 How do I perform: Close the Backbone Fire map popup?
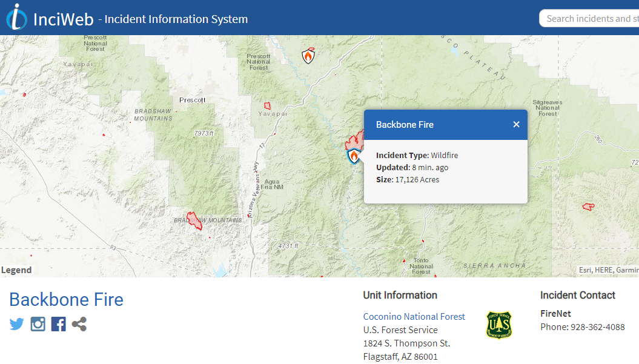click(516, 124)
